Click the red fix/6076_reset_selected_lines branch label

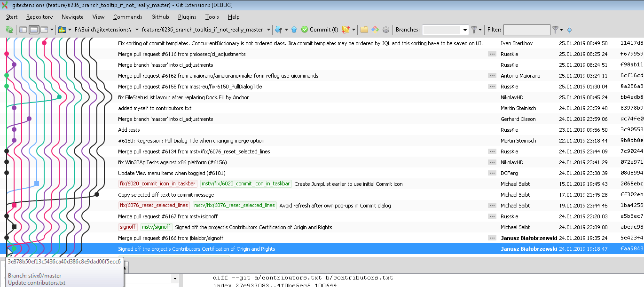(154, 206)
